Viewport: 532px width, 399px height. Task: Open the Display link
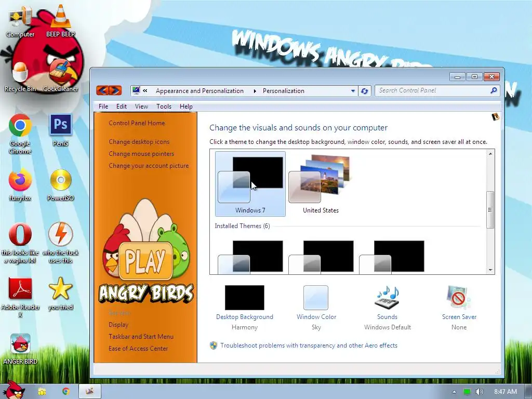pos(118,325)
